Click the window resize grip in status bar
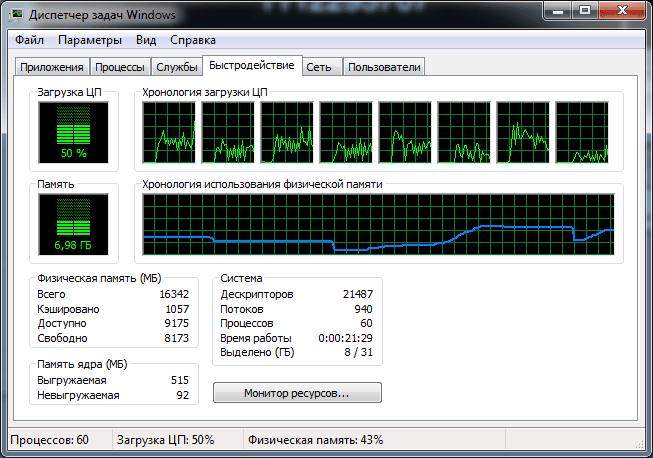 [640, 444]
